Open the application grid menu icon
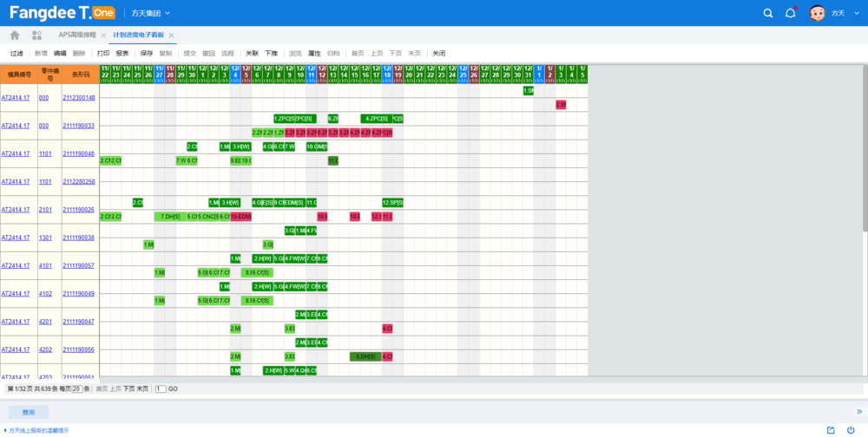The height and width of the screenshot is (437, 868). [x=37, y=36]
